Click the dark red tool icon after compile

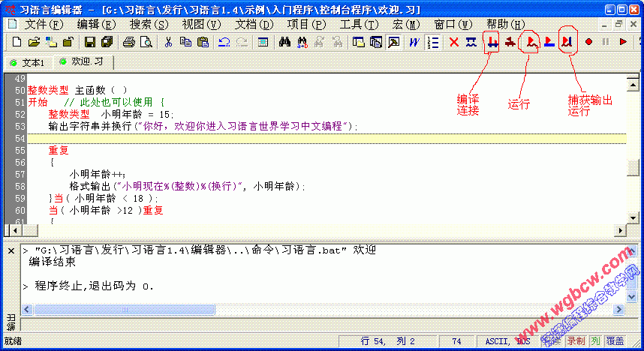510,42
